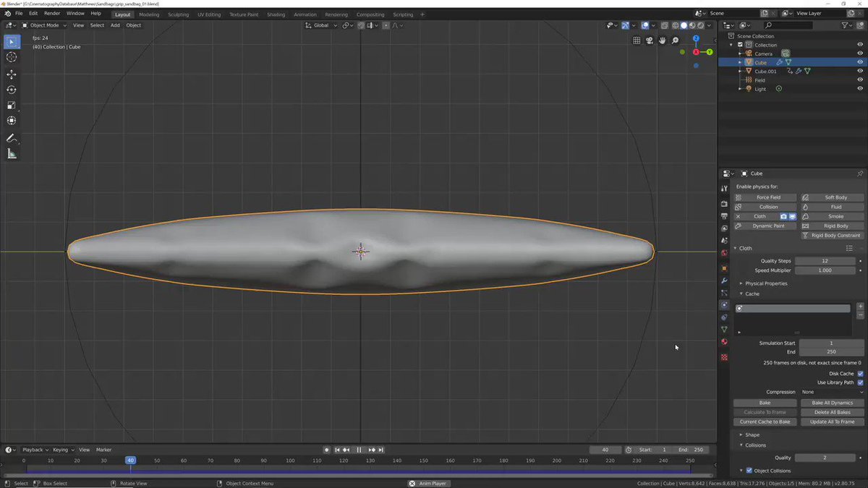Uncheck the Disk Cache checkbox

click(860, 374)
